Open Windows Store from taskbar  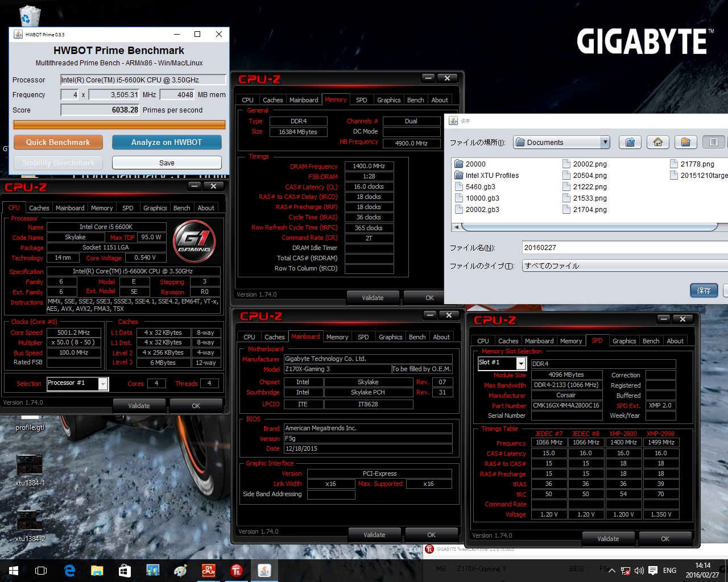[125, 571]
